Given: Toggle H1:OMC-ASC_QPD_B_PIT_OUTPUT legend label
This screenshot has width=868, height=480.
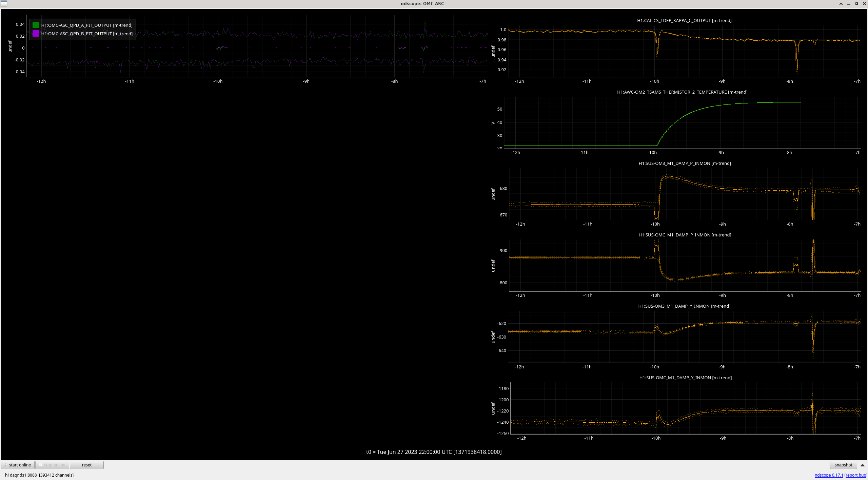Looking at the screenshot, I should pos(87,34).
